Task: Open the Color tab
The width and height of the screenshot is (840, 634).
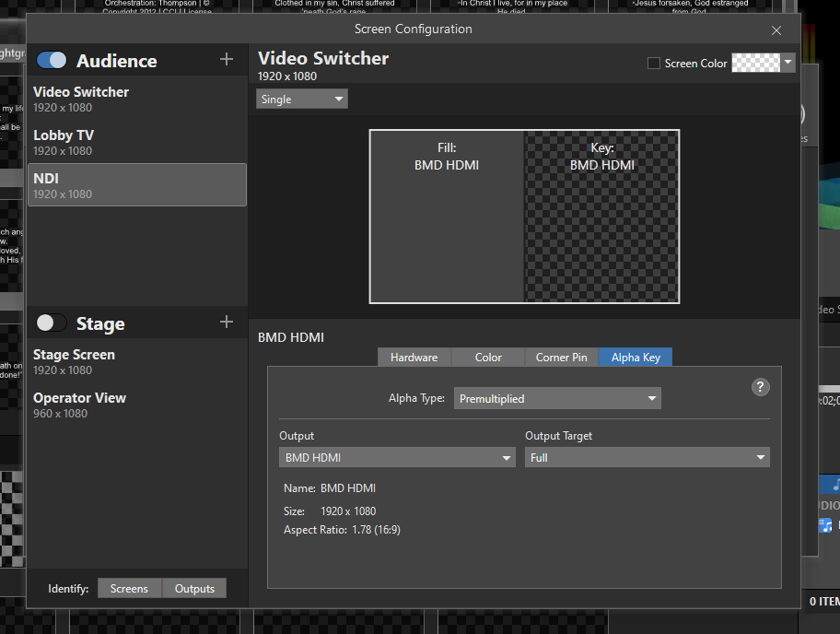Action: [x=488, y=357]
